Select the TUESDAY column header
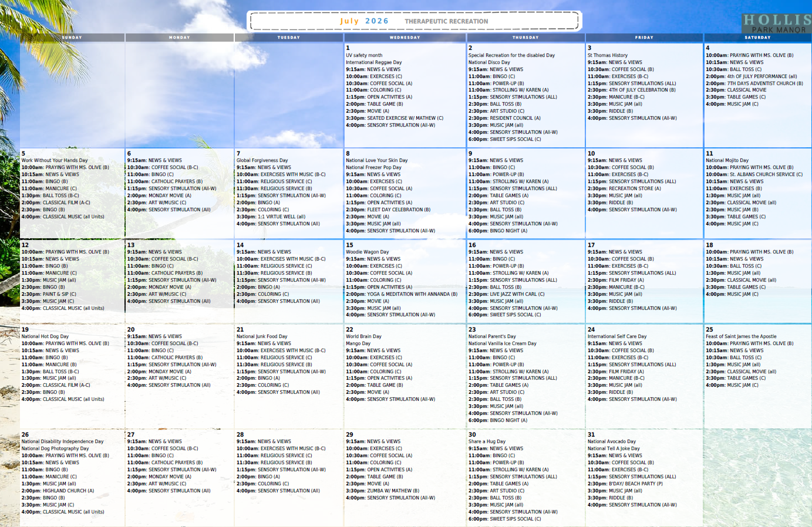812x527 pixels. pyautogui.click(x=289, y=38)
